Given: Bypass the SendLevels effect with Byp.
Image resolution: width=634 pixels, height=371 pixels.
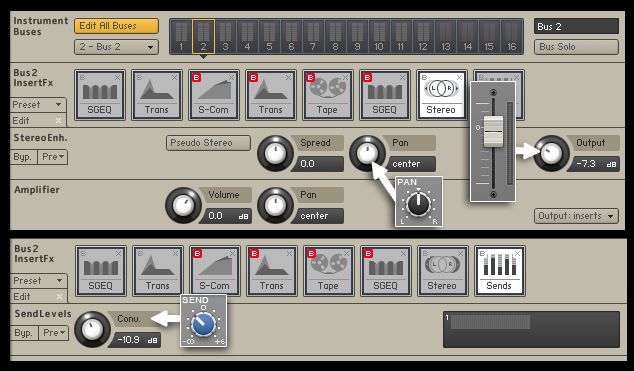Looking at the screenshot, I should point(24,333).
